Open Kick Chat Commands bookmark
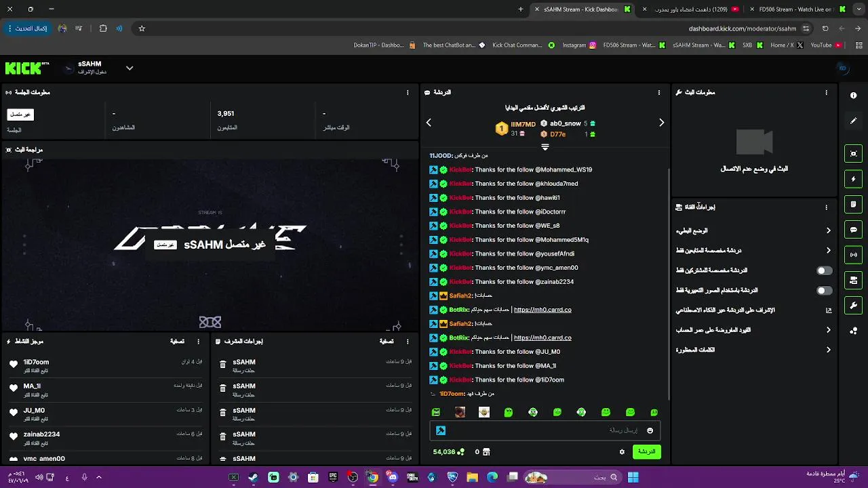 click(524, 45)
